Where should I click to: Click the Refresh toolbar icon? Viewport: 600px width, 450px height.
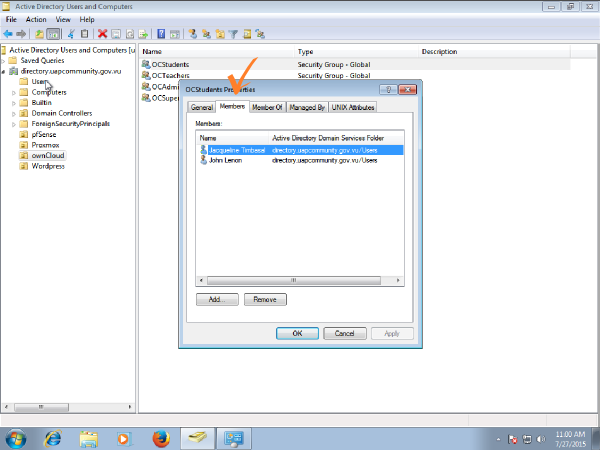[130, 34]
